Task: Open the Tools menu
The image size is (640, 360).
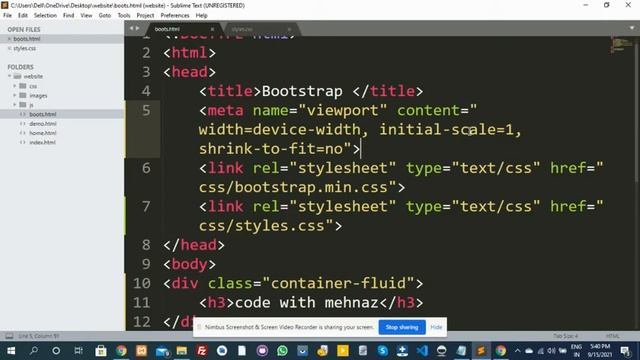Action: click(124, 16)
